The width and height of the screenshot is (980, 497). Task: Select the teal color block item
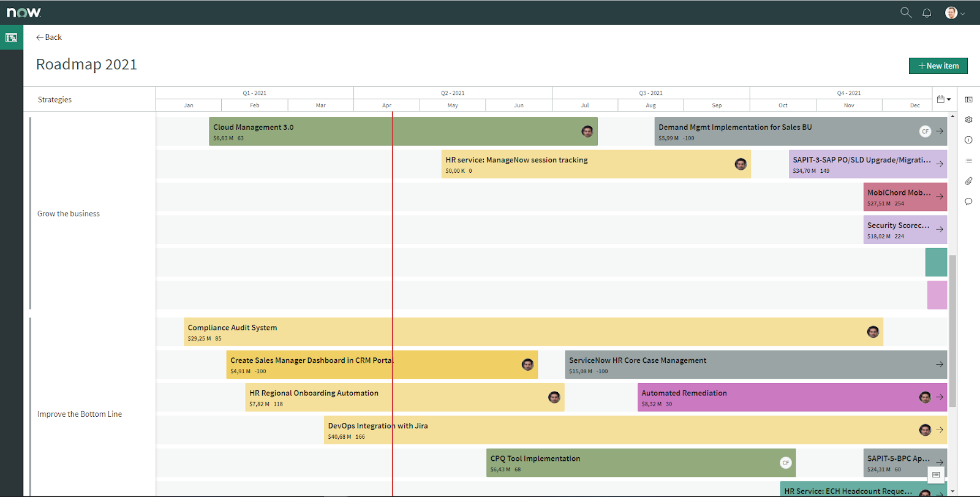[x=936, y=262]
